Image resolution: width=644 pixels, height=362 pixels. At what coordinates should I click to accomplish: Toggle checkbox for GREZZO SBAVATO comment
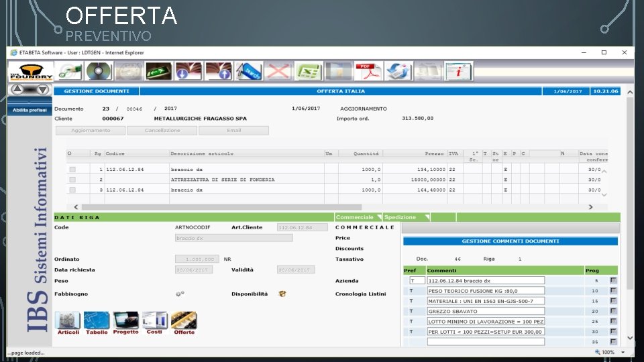point(613,311)
